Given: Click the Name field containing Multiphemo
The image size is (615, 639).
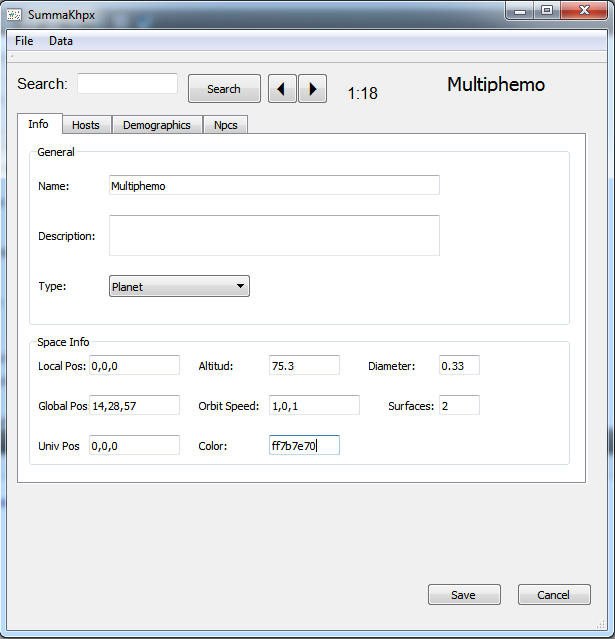Looking at the screenshot, I should pyautogui.click(x=274, y=185).
